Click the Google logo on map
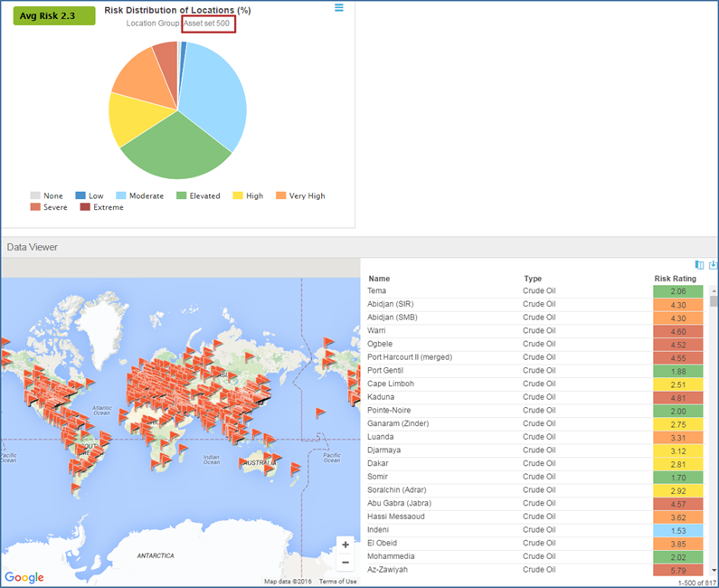The height and width of the screenshot is (588, 719). pyautogui.click(x=24, y=578)
